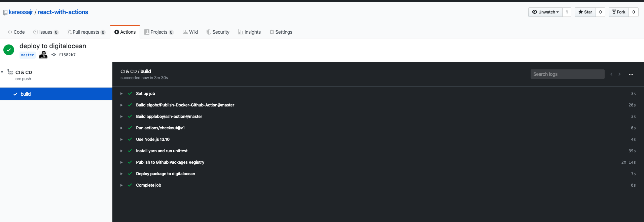Click Publish to Github Packages Registry label
644x222 pixels.
coord(170,162)
